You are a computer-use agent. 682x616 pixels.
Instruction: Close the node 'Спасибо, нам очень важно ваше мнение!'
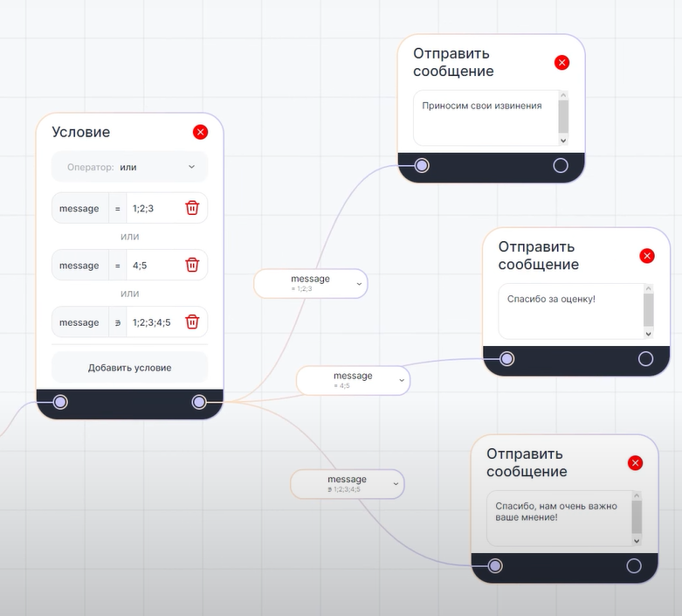point(635,463)
